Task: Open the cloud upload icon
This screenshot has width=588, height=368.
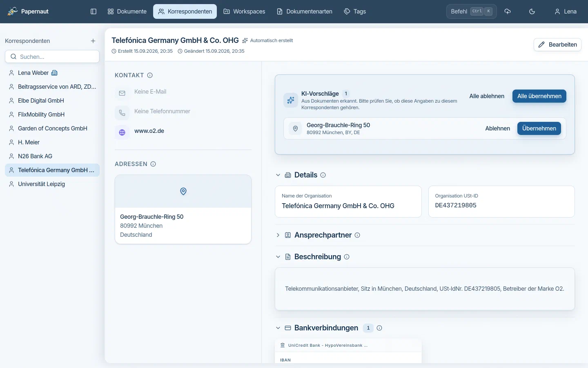Action: coord(508,11)
